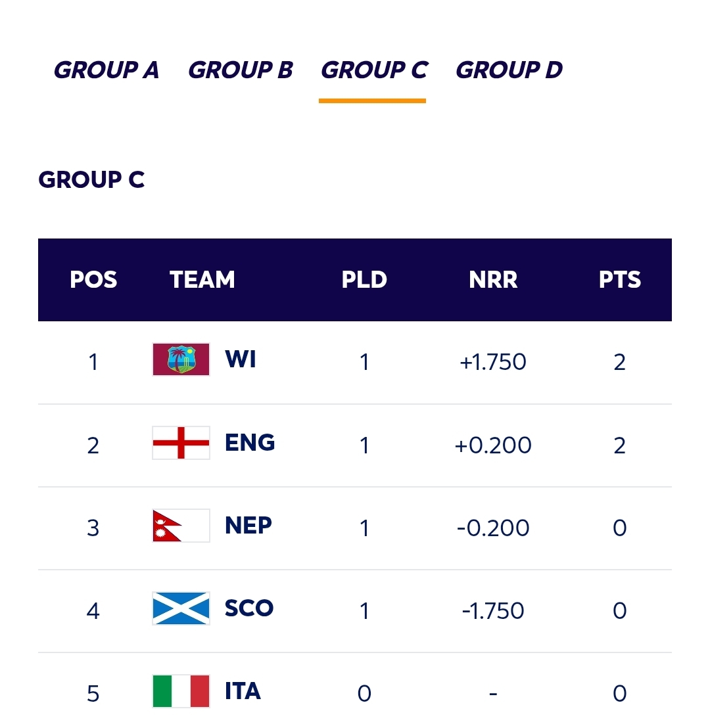This screenshot has width=710, height=728.
Task: Open the Group D tab
Action: (509, 70)
